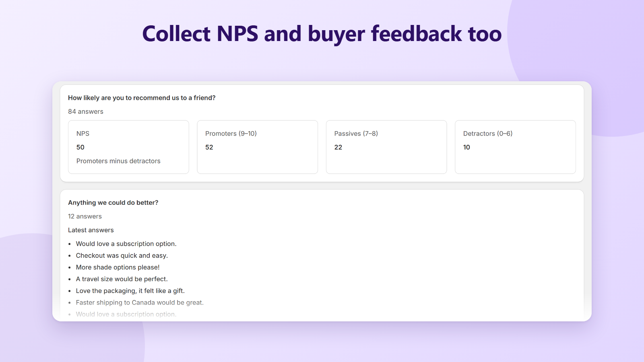The width and height of the screenshot is (644, 362).
Task: Click the Passives value 22
Action: tap(338, 147)
